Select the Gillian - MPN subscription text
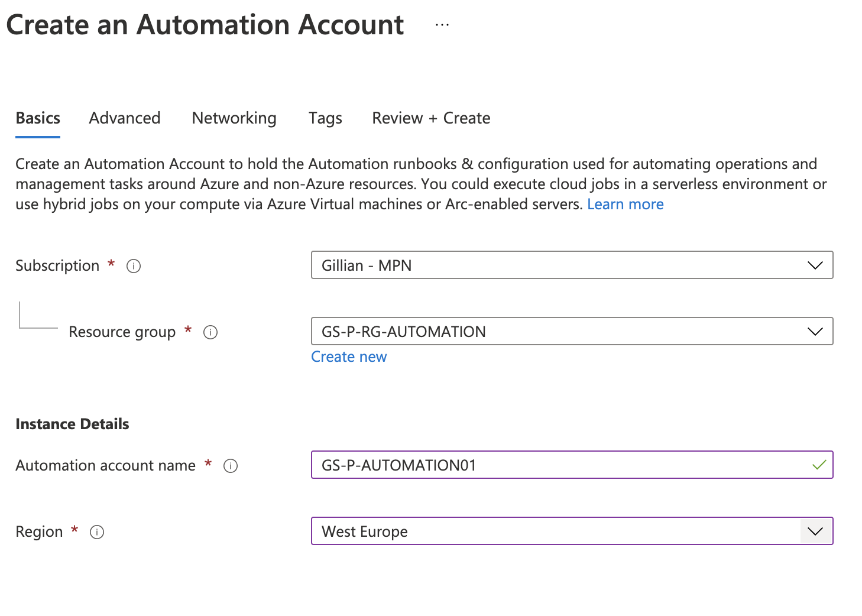 (x=366, y=265)
